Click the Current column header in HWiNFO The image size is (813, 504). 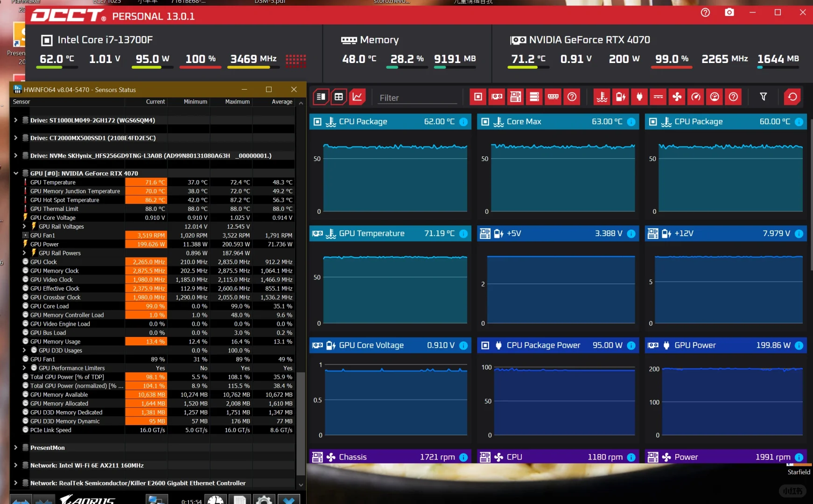coord(146,102)
